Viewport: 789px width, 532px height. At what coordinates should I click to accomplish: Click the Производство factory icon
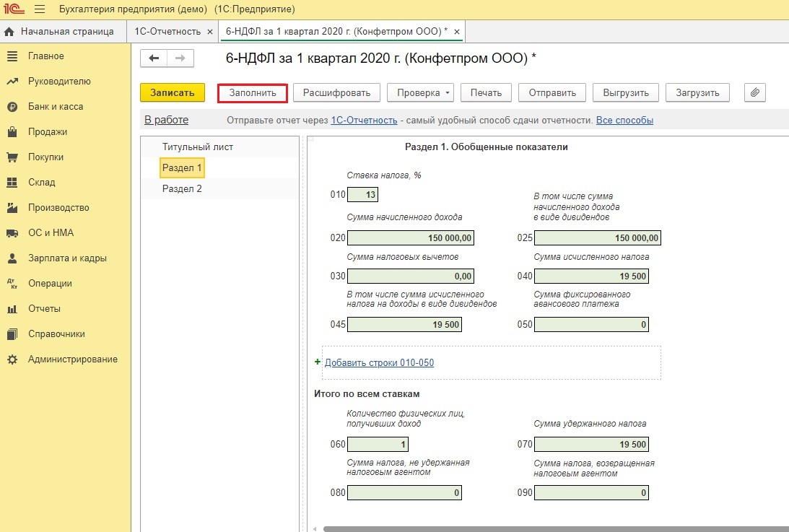pos(12,207)
